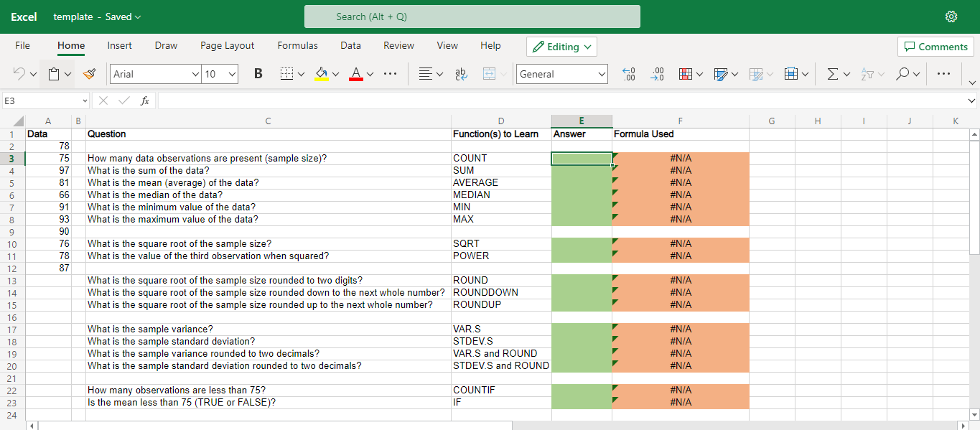Switch worksheet to Editing mode options
The image size is (980, 430).
pyautogui.click(x=561, y=46)
